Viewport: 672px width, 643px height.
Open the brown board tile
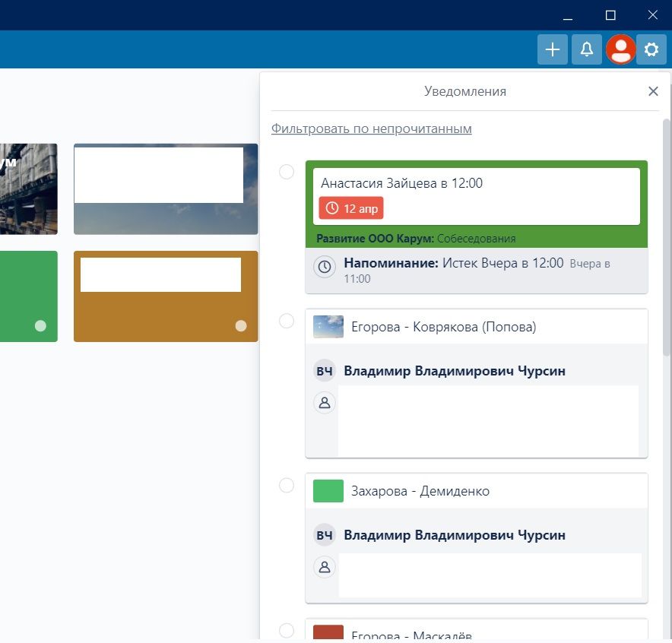[x=166, y=296]
